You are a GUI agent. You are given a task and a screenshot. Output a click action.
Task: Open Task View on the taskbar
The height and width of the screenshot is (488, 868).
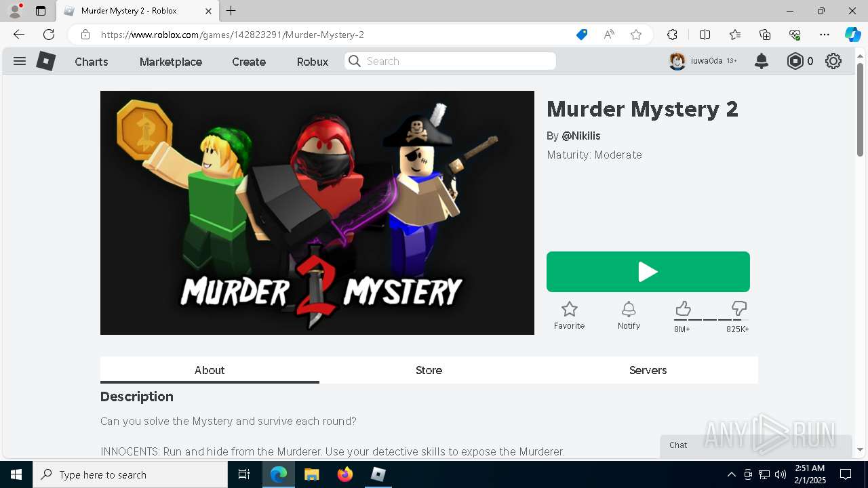point(244,474)
